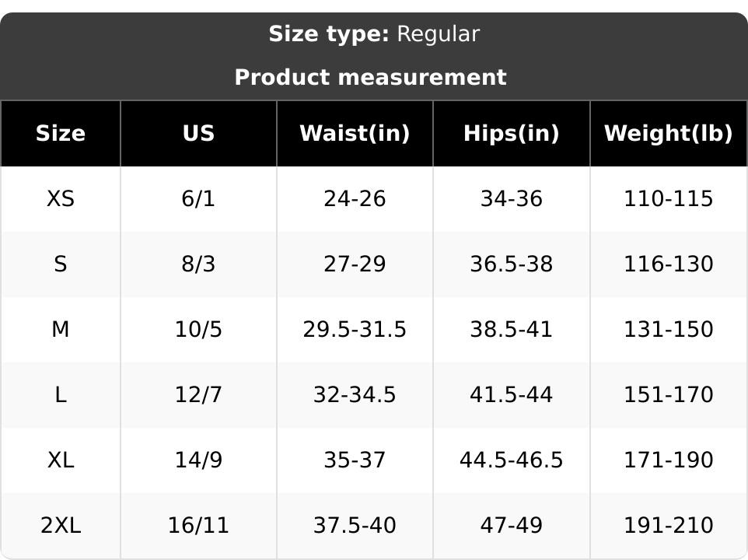Click the US column header
The width and height of the screenshot is (748, 560).
pos(198,134)
